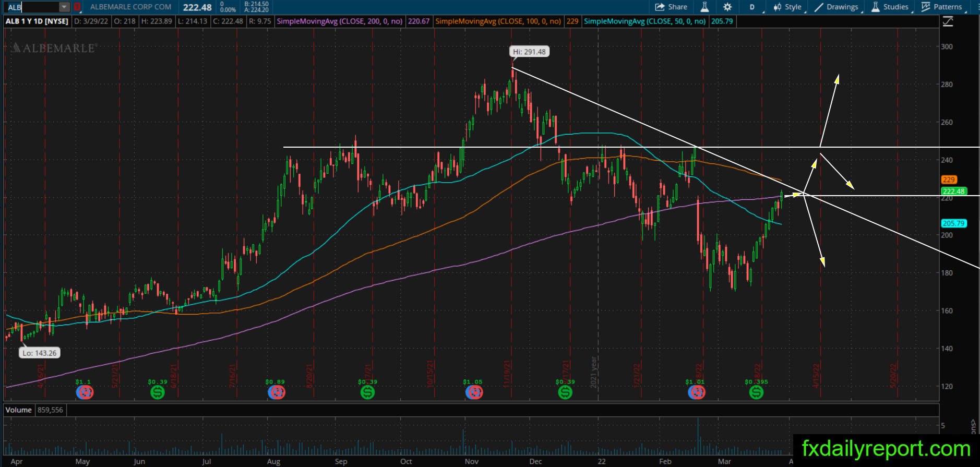The height and width of the screenshot is (467, 980).
Task: Click the orange 229 bubble on price axis
Action: (x=949, y=179)
